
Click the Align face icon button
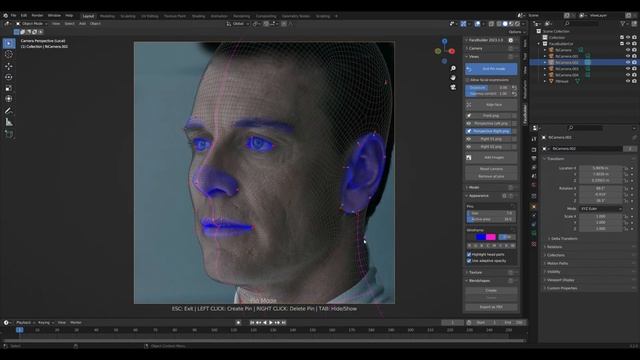click(469, 105)
